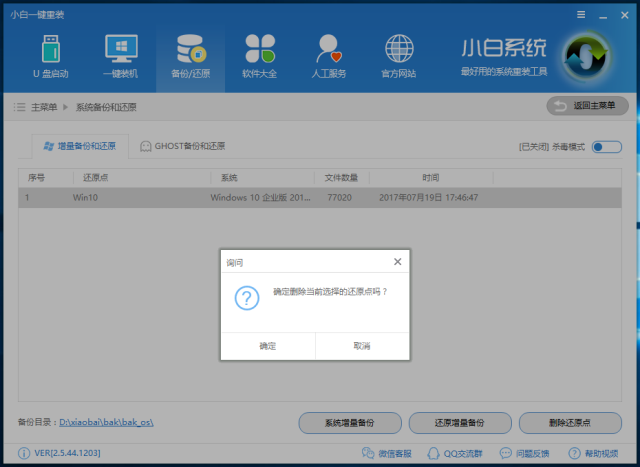Screen dimensions: 640x467
Task: Click the 序号 column header
Action: pyautogui.click(x=36, y=178)
